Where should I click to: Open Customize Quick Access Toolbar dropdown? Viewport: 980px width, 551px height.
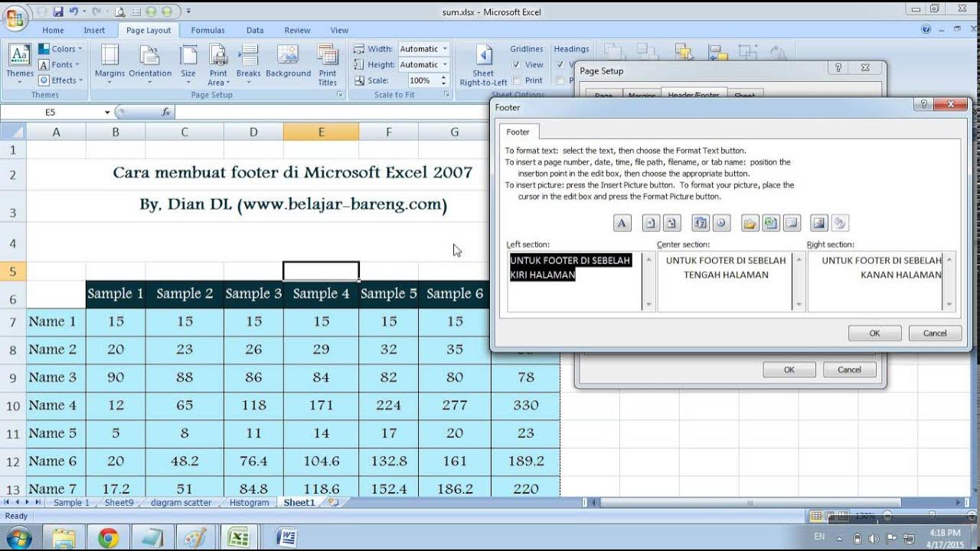pos(188,11)
